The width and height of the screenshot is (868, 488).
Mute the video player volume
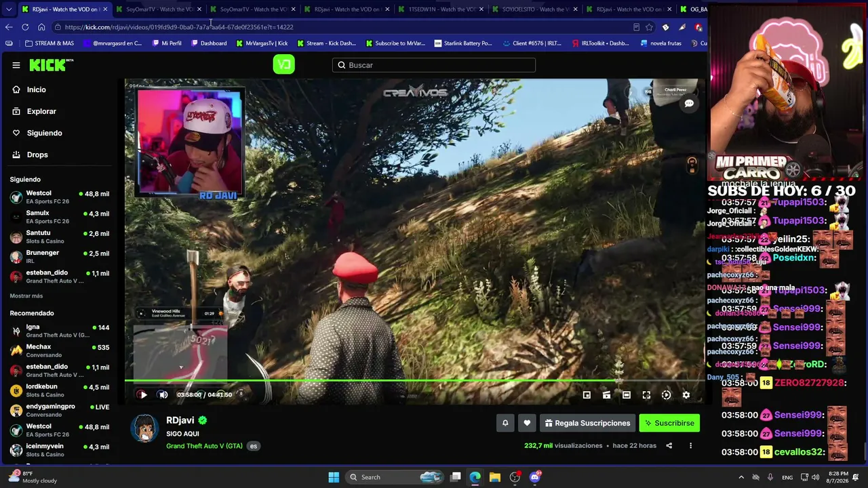[x=163, y=394]
